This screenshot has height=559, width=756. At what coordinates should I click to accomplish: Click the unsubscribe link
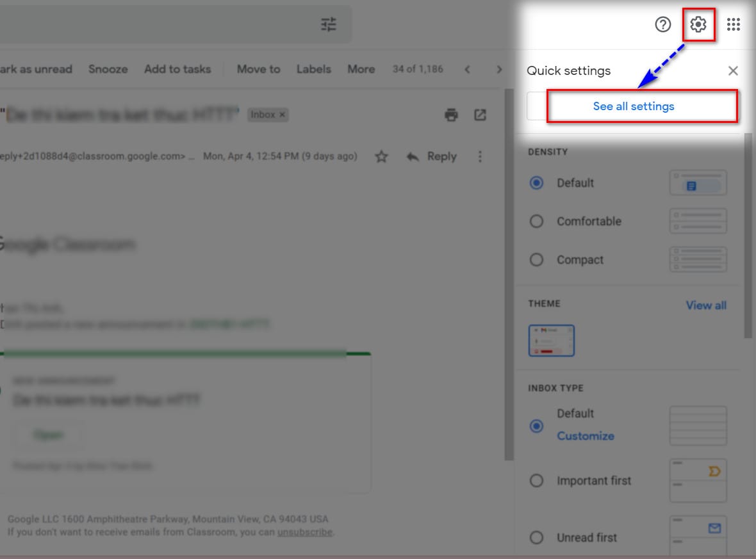305,532
